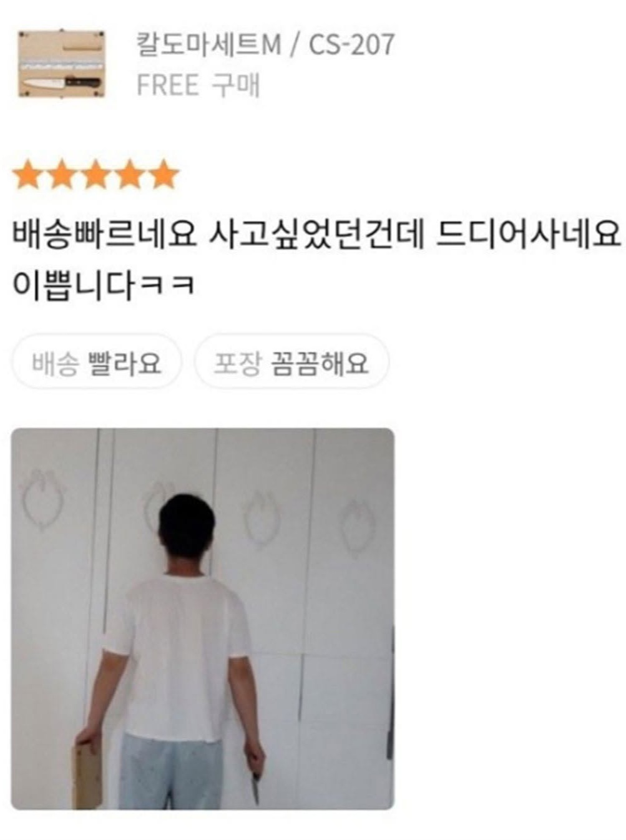626x840 pixels.
Task: Select the first orange rating star
Action: coord(28,174)
